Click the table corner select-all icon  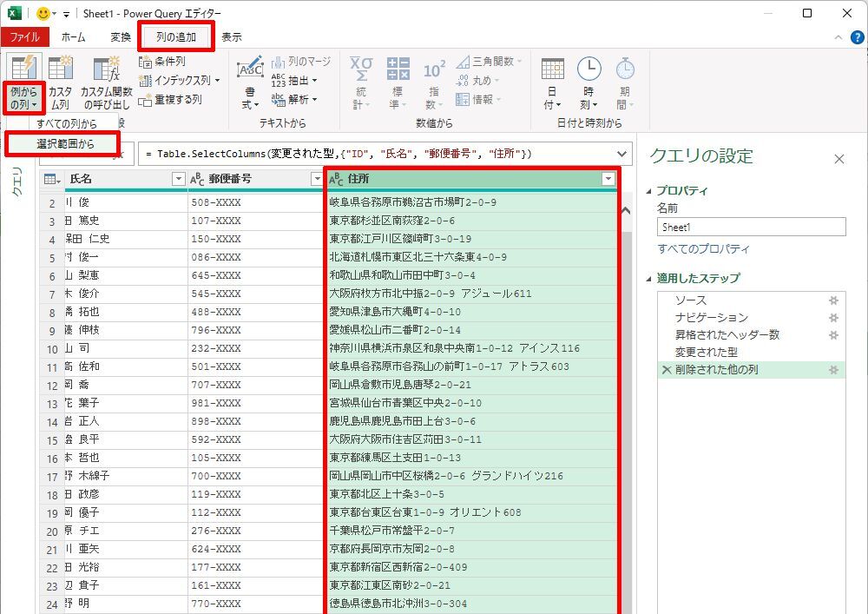coord(51,179)
